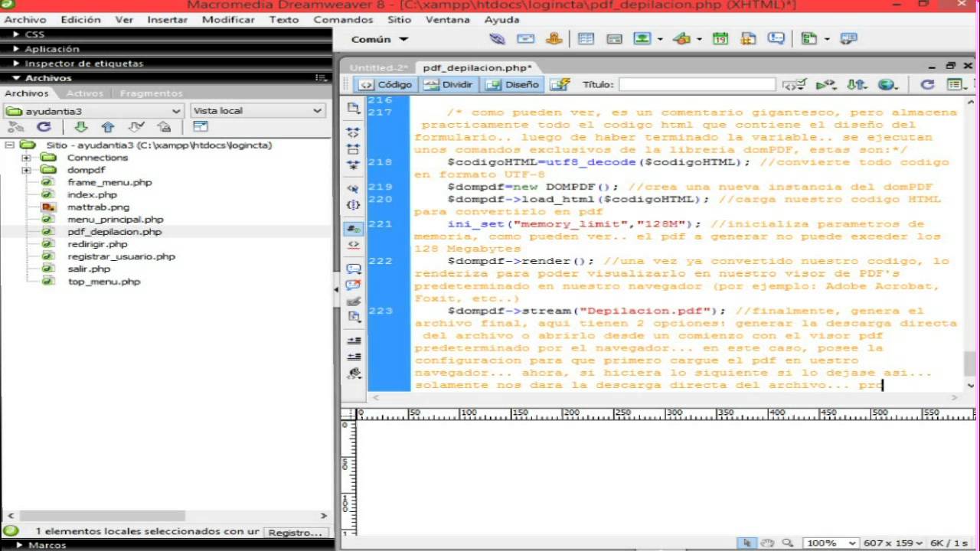Expand the Connections folder
The width and height of the screenshot is (980, 551).
click(x=26, y=158)
